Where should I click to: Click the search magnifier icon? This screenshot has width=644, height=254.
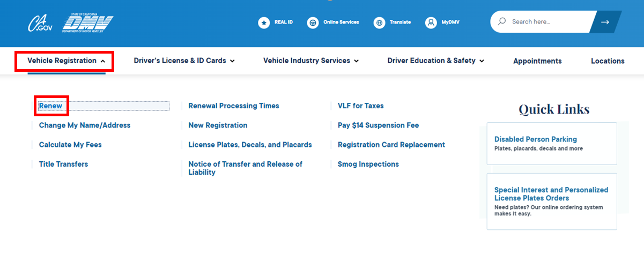(502, 22)
